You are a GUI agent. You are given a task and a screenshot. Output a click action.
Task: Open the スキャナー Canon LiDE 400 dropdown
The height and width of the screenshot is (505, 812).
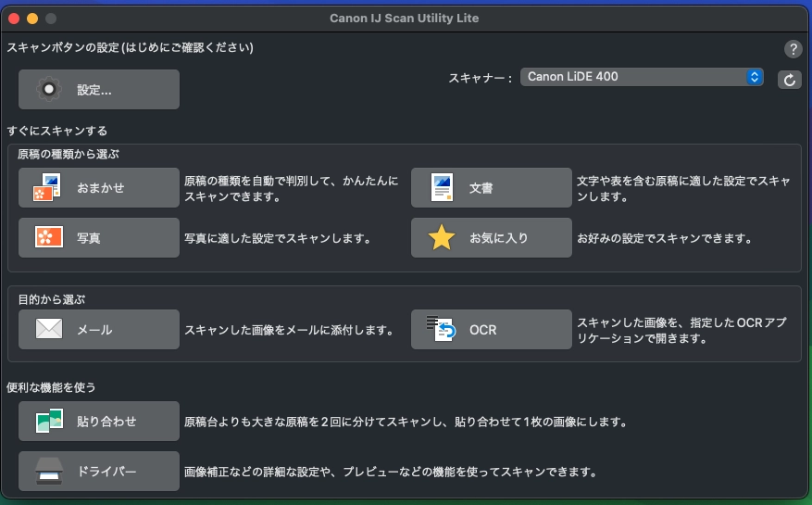click(642, 77)
